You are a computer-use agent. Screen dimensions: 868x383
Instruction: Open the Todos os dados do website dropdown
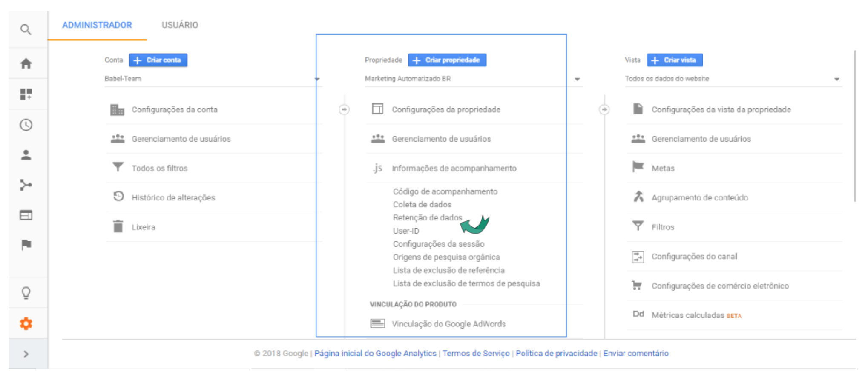733,79
